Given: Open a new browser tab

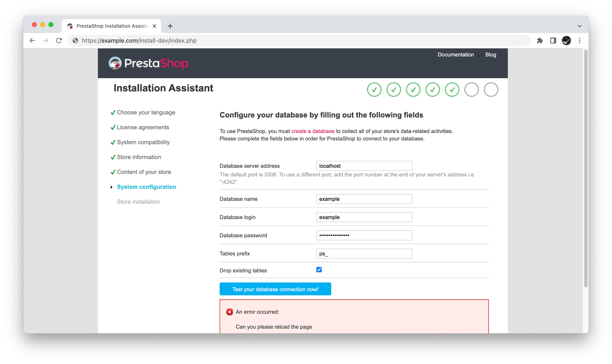Looking at the screenshot, I should pyautogui.click(x=170, y=26).
